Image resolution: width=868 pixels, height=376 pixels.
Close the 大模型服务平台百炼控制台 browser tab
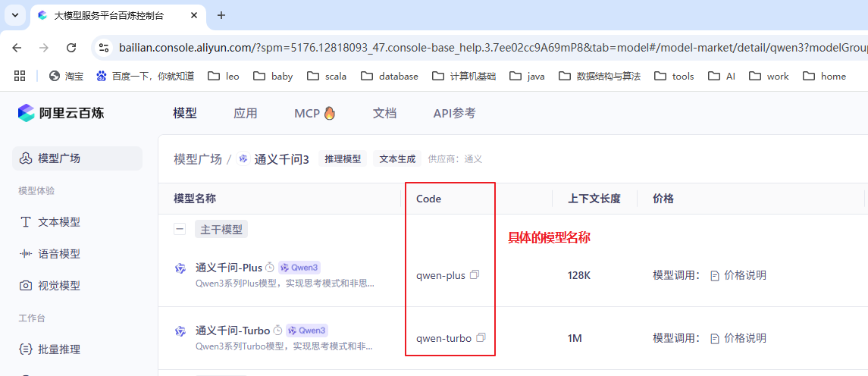(194, 15)
